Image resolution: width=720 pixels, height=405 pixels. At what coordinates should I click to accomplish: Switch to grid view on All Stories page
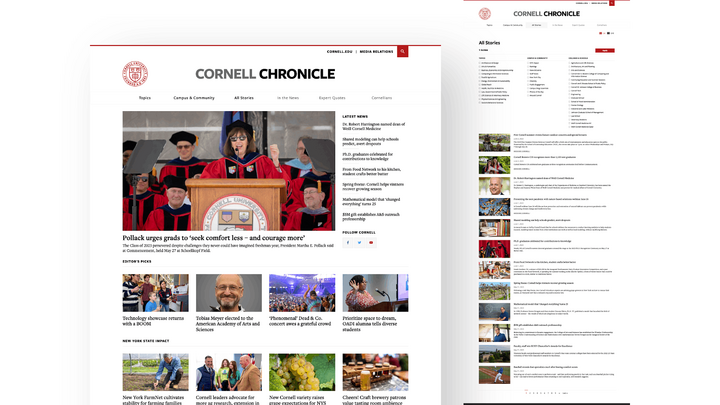[609, 33]
